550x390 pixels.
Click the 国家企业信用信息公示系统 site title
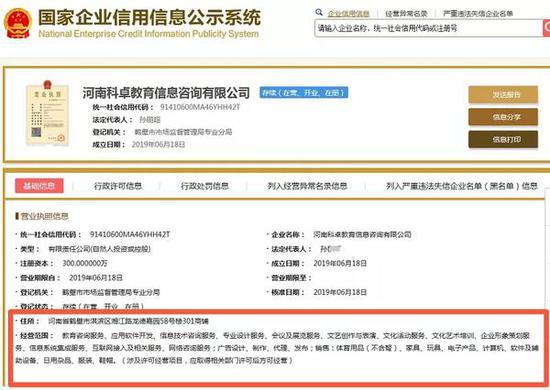point(150,18)
